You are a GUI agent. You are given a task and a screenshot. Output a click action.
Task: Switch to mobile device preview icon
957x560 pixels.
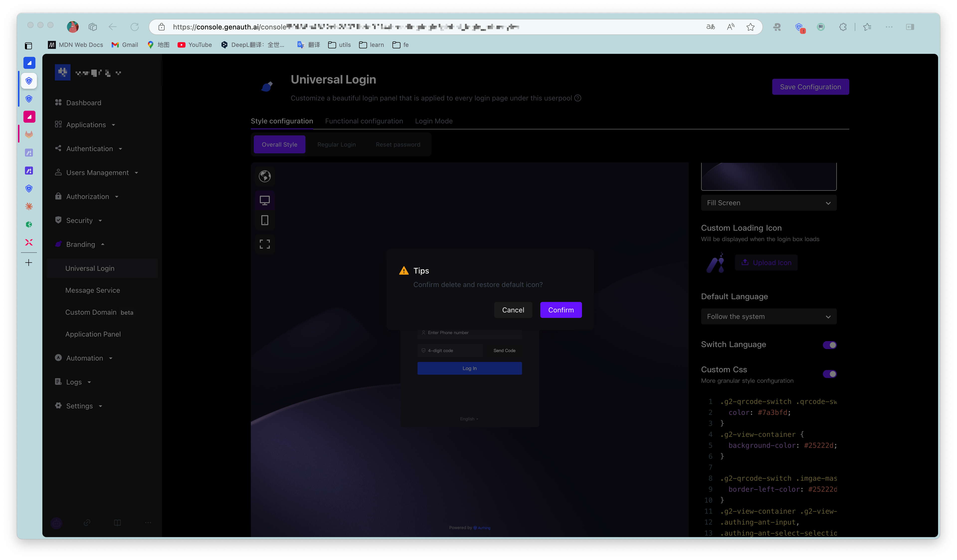pos(265,220)
